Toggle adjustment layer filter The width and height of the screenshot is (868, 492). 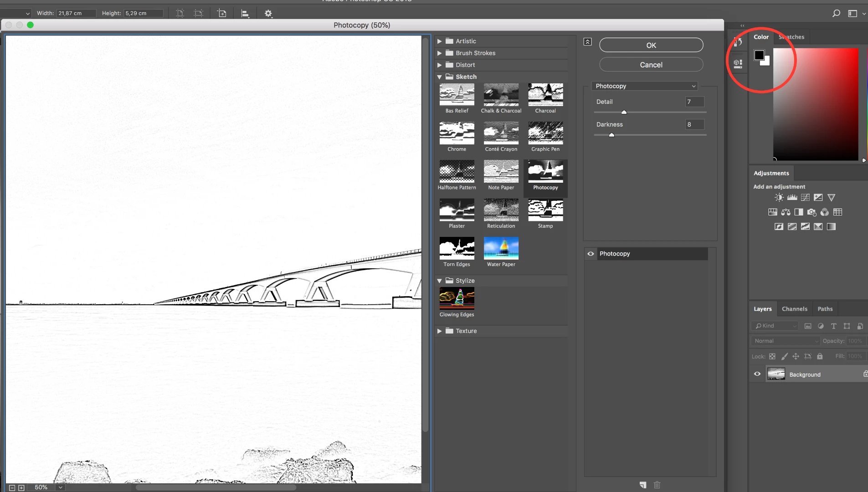click(x=821, y=326)
